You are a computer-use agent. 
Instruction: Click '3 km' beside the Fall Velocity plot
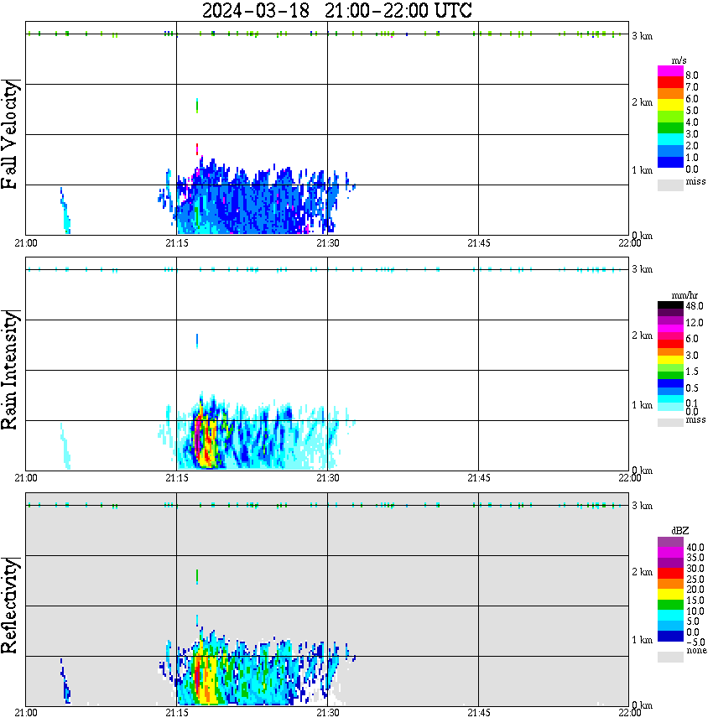642,36
